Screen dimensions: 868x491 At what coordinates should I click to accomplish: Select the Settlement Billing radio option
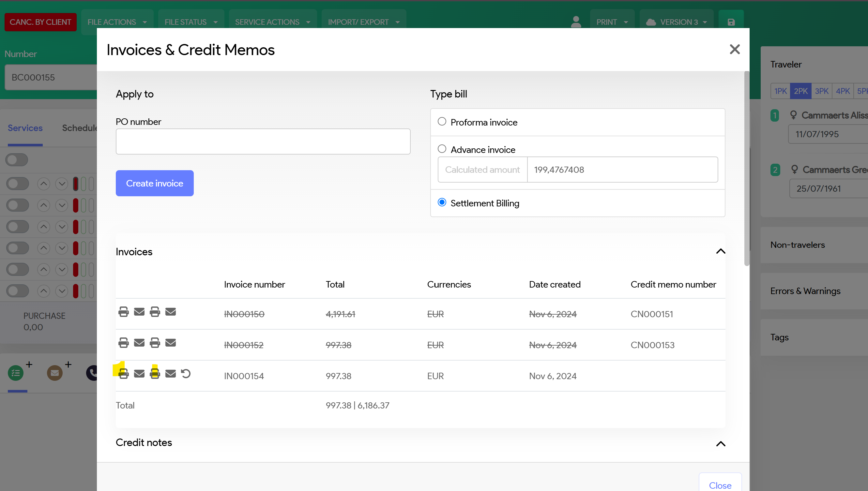(x=442, y=202)
